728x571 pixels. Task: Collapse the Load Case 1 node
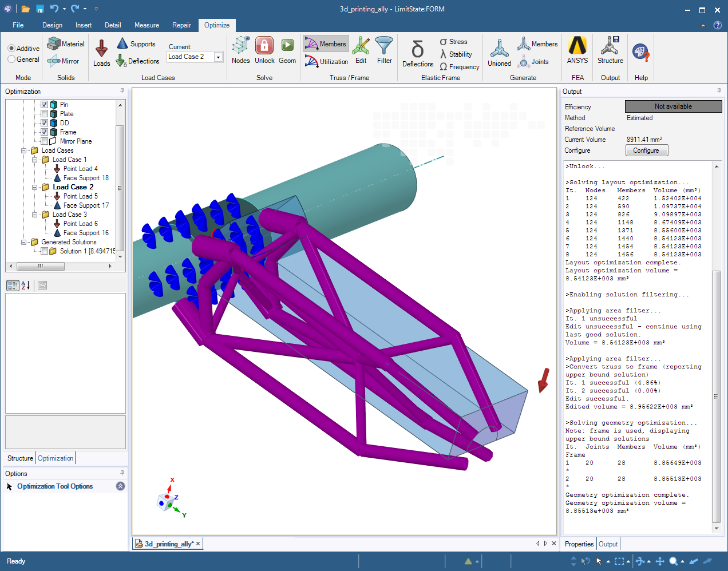pyautogui.click(x=35, y=160)
